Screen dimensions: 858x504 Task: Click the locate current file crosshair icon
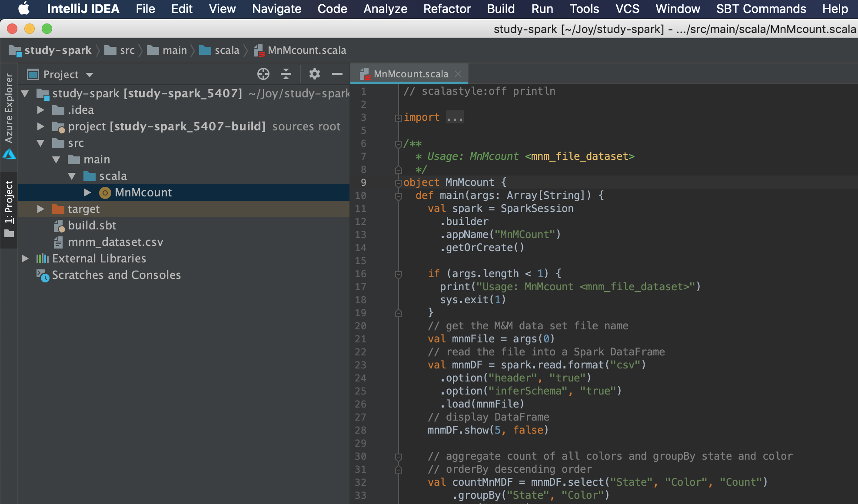[263, 74]
